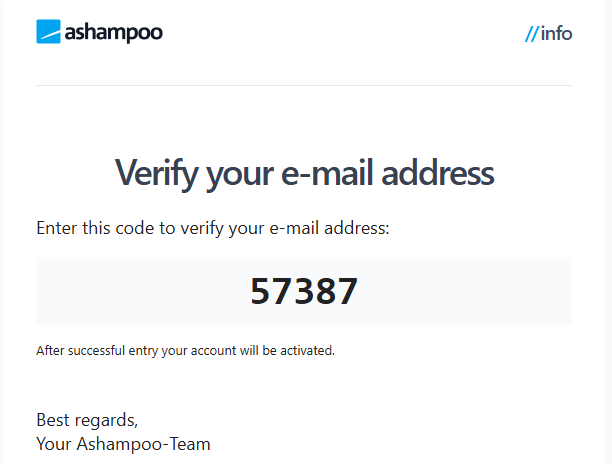Click the ashampoo wordmark text
612x464 pixels.
pos(114,33)
